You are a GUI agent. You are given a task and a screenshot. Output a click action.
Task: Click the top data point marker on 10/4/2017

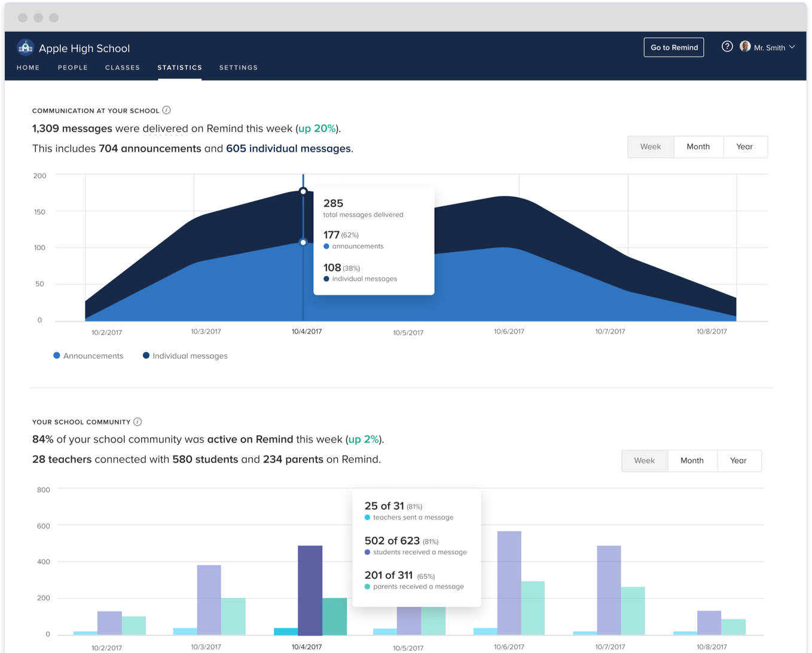click(303, 191)
